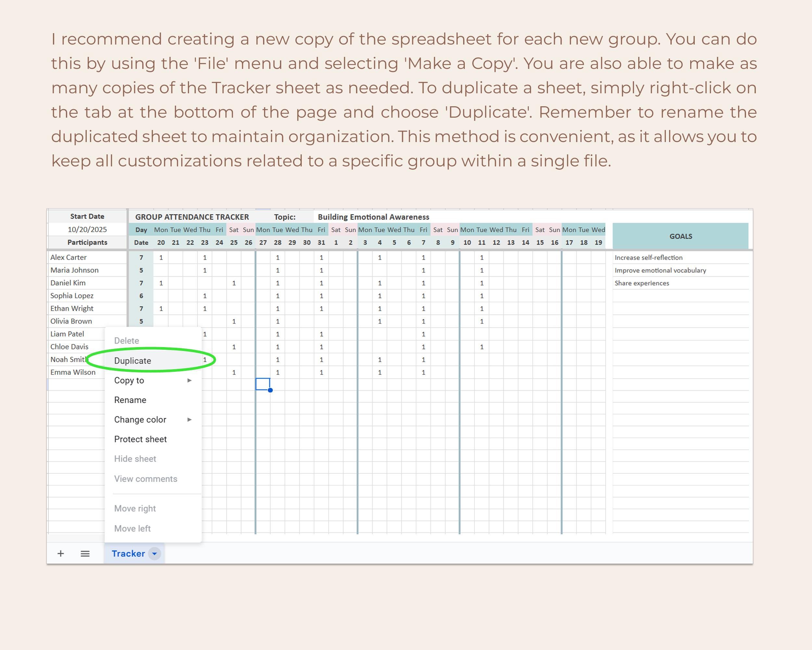Select the GOALS header cell
This screenshot has width=812, height=650.
point(680,236)
